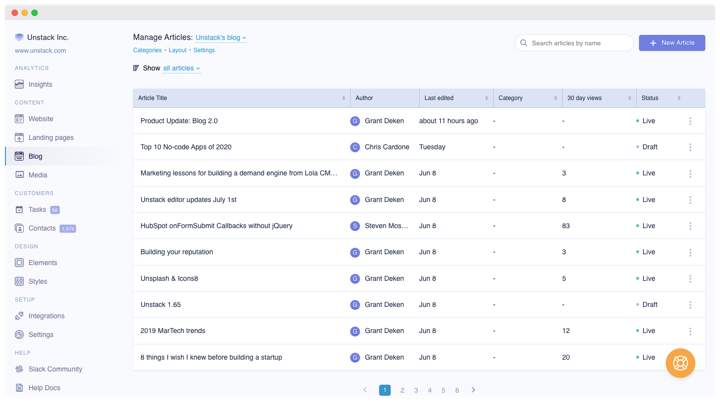Open the three-dot menu for Product Update: Blog 2.0
Image resolution: width=720 pixels, height=402 pixels.
point(690,121)
